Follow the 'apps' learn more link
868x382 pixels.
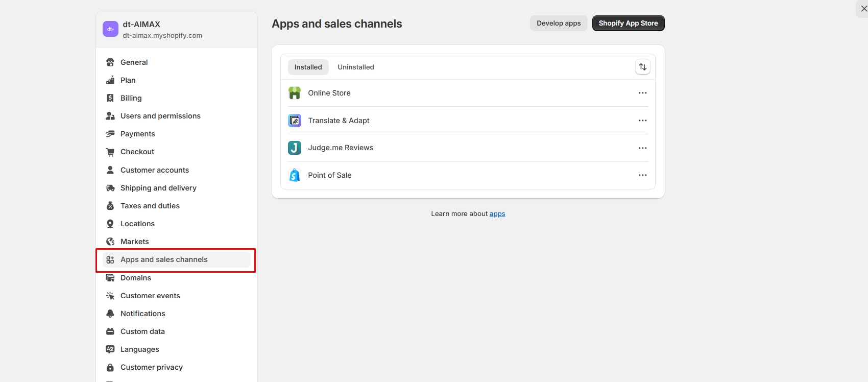(497, 214)
